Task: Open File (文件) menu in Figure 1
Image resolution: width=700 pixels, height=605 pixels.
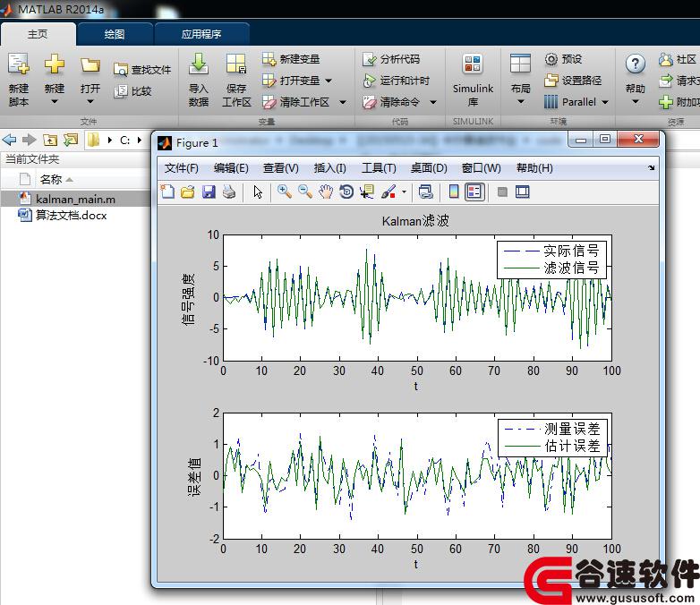Action: 181,168
